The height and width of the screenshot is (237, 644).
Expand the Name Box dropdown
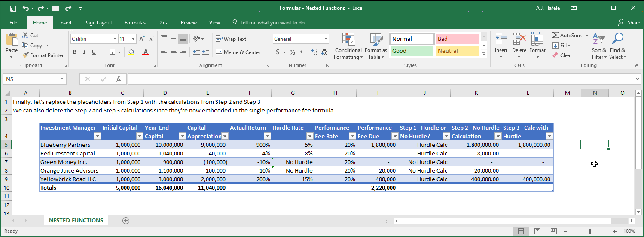62,79
